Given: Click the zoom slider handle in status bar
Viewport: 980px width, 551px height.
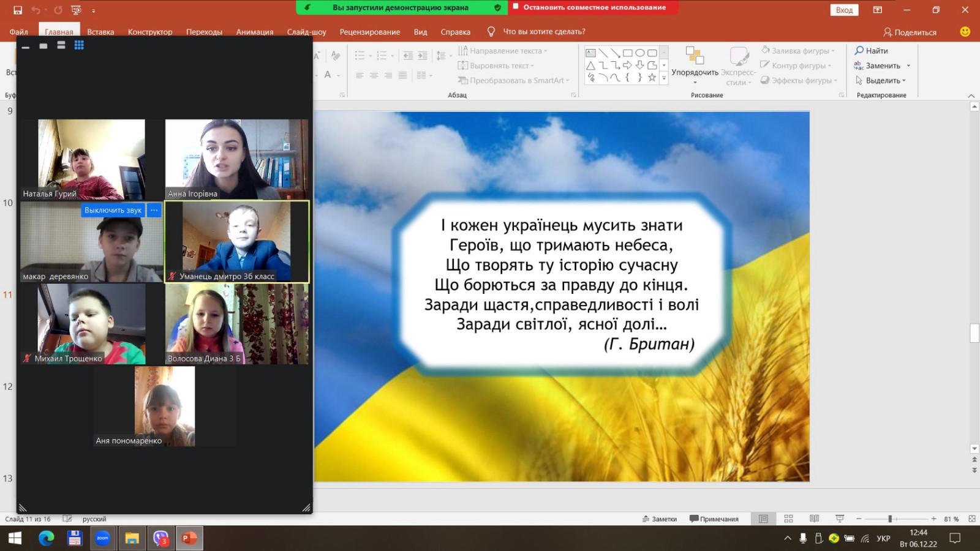Looking at the screenshot, I should [890, 519].
